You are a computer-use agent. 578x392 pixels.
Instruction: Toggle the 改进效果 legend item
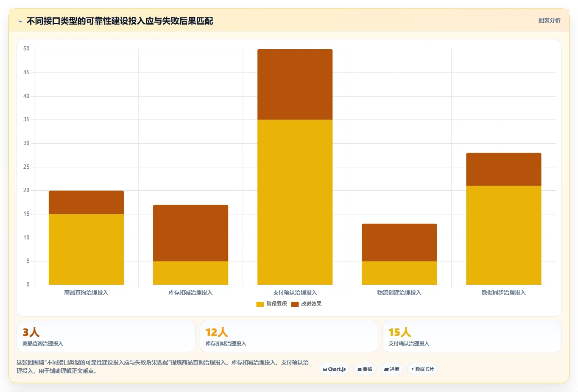tap(307, 304)
